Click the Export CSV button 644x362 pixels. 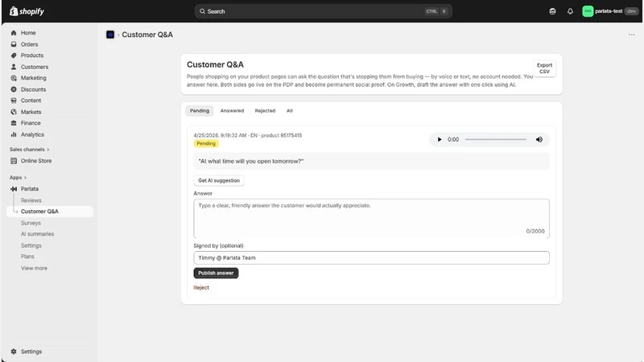coord(544,68)
